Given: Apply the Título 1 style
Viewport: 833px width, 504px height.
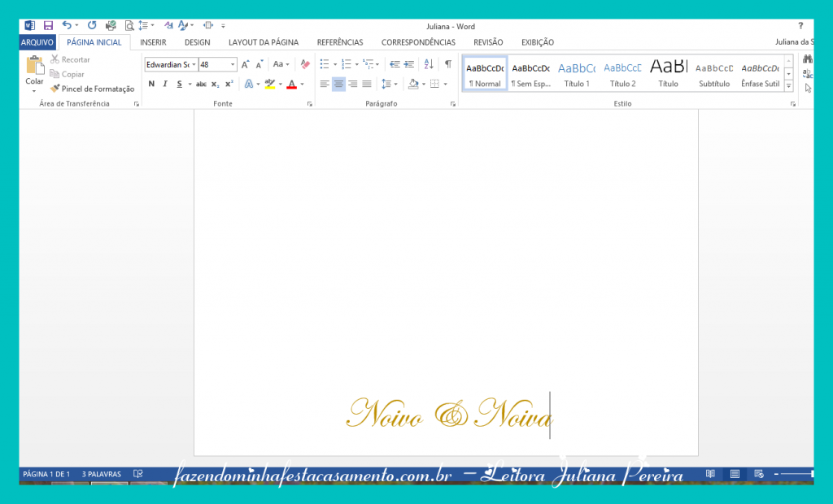Looking at the screenshot, I should click(x=577, y=74).
